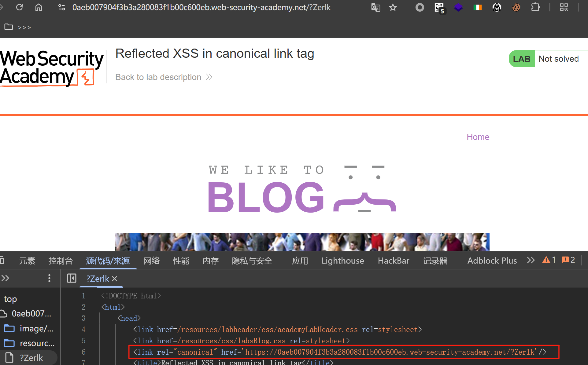Click the Home link
This screenshot has width=588, height=365.
478,137
